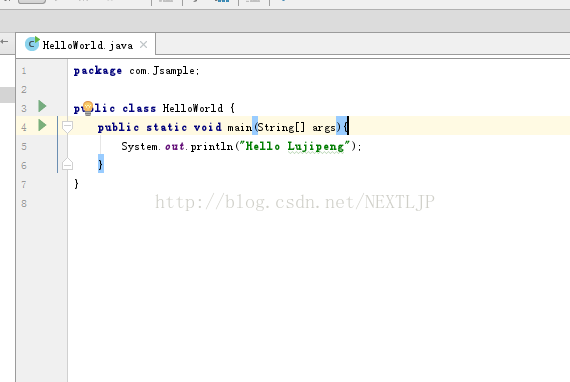The image size is (570, 382).
Task: Click the 'void' keyword
Action: 208,127
